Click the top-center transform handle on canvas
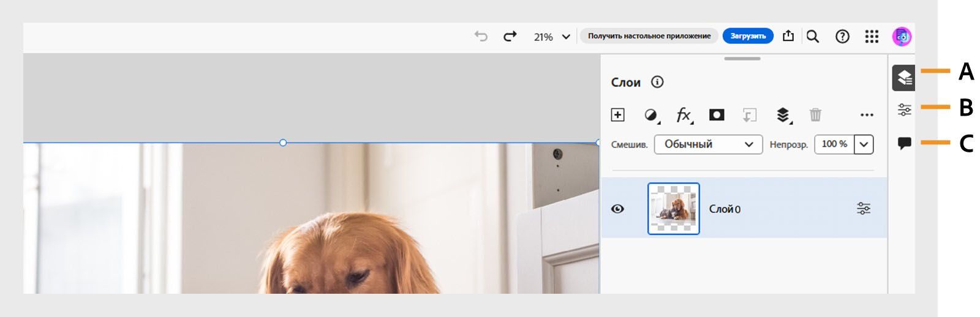The height and width of the screenshot is (317, 980). click(283, 143)
